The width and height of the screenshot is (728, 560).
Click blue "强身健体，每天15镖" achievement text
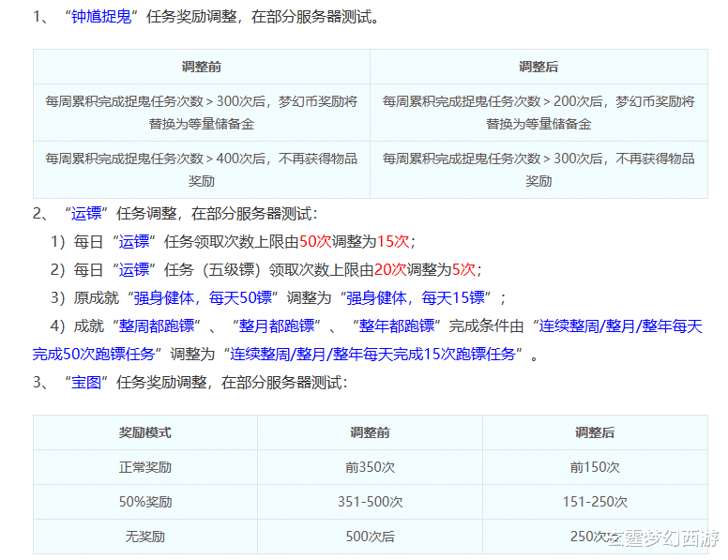click(416, 297)
